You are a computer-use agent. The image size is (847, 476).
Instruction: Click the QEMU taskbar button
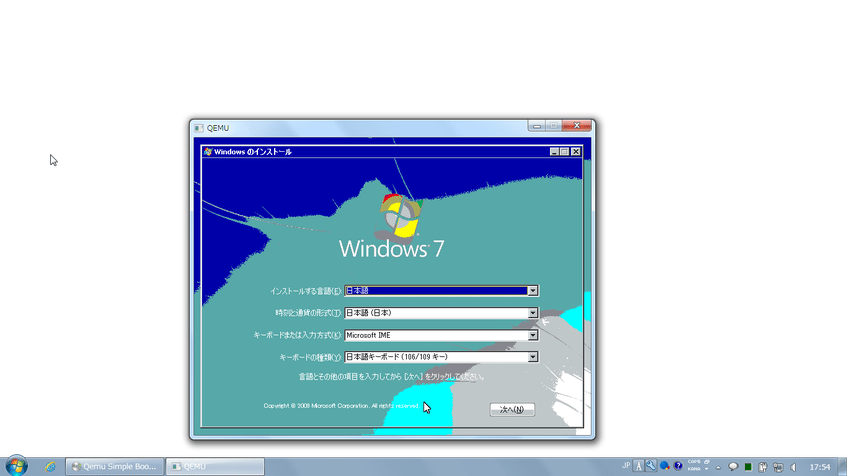pyautogui.click(x=214, y=466)
